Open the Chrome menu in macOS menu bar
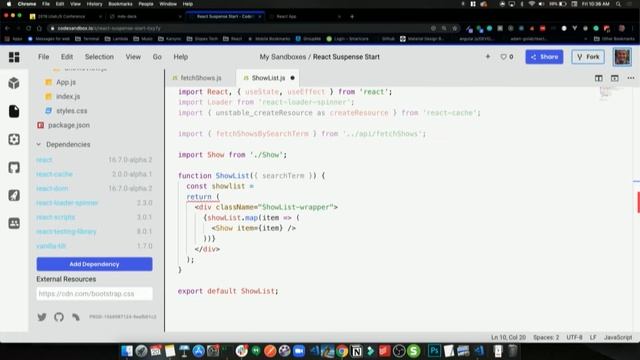 pyautogui.click(x=27, y=4)
